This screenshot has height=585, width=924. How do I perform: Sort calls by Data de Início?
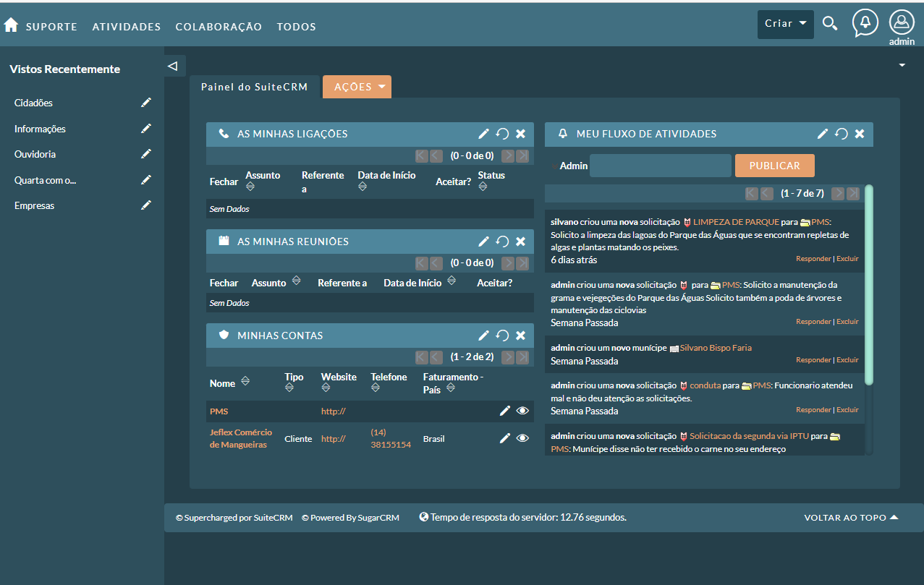tap(363, 187)
